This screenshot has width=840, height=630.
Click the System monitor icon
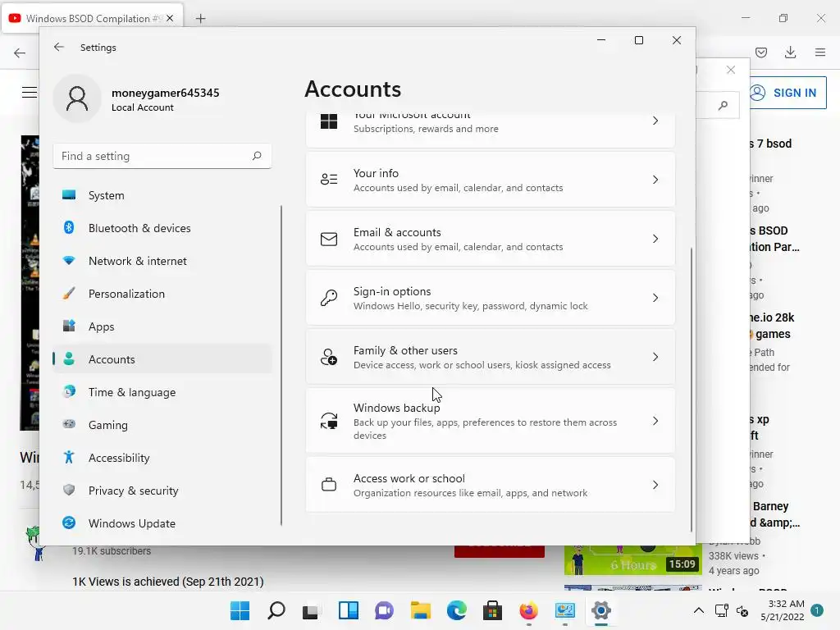click(x=69, y=194)
